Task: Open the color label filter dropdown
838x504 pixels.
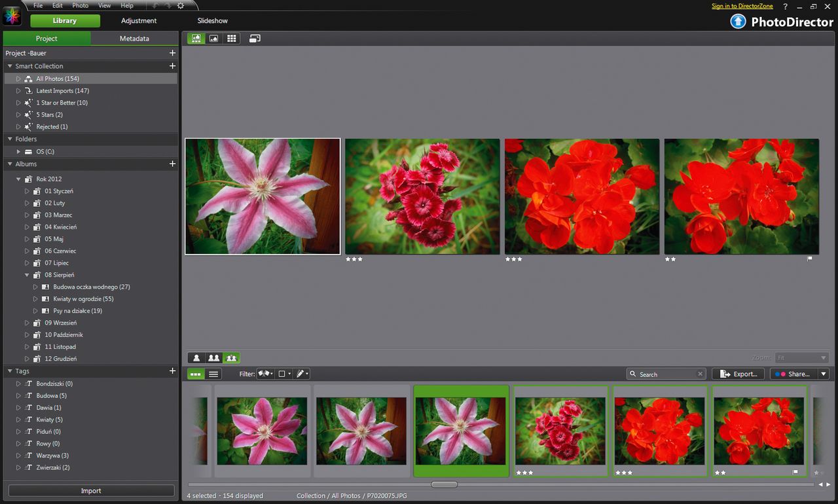Action: (x=284, y=374)
